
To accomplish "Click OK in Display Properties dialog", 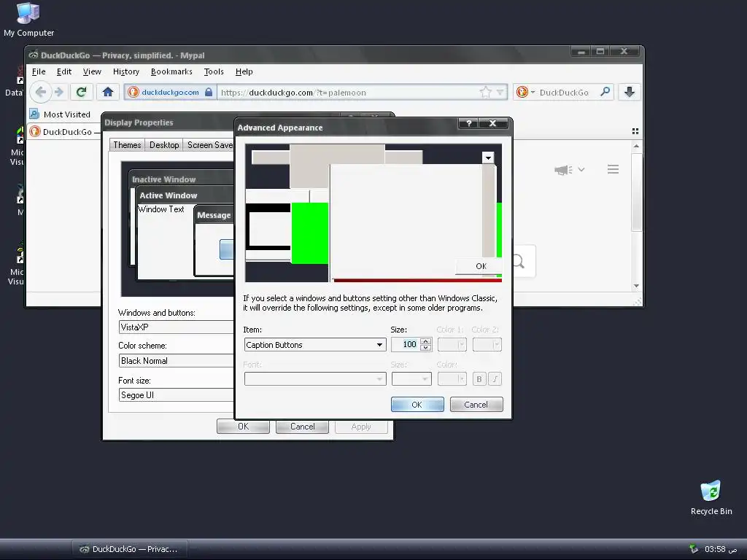I will (243, 426).
